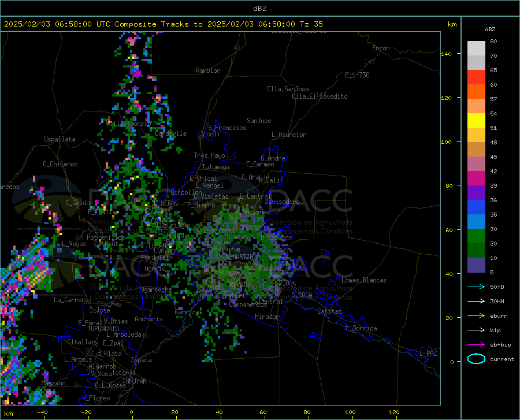This screenshot has width=520, height=420.
Task: Click the Clla.SanJose label
Action: 288,89
